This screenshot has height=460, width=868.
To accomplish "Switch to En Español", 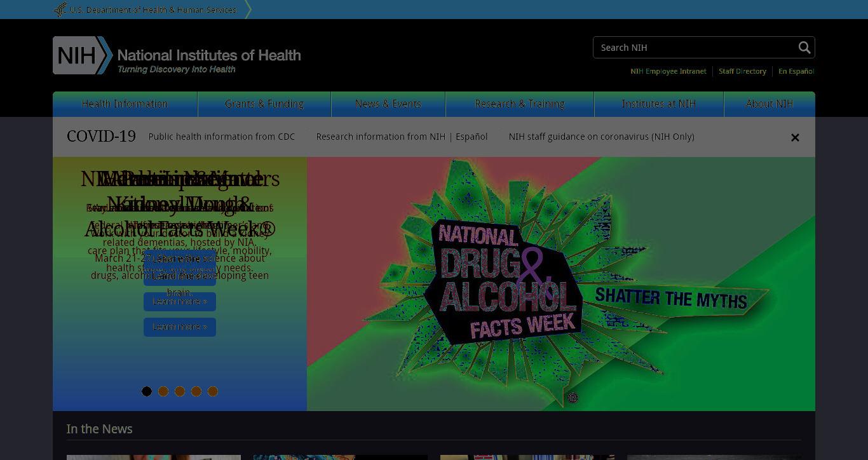I will point(796,71).
